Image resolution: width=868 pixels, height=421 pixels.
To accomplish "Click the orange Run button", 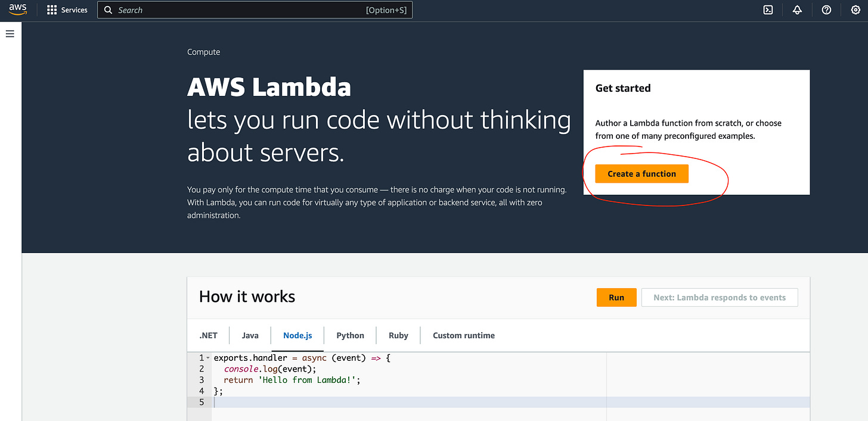I will pos(616,298).
